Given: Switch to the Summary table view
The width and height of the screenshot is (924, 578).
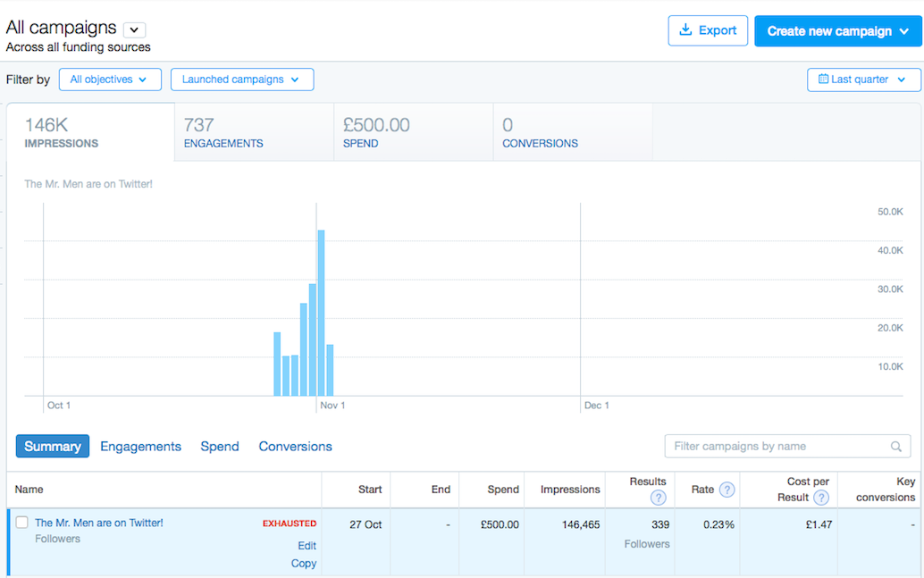Looking at the screenshot, I should (53, 446).
